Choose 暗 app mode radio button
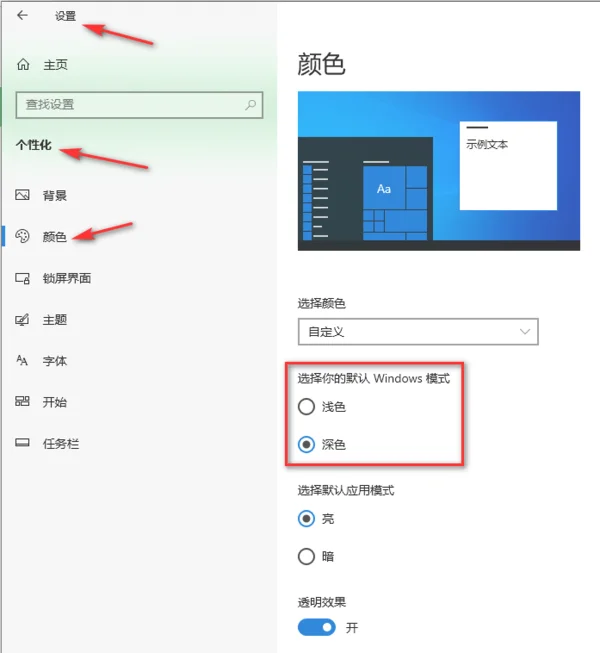The image size is (600, 653). [x=306, y=556]
